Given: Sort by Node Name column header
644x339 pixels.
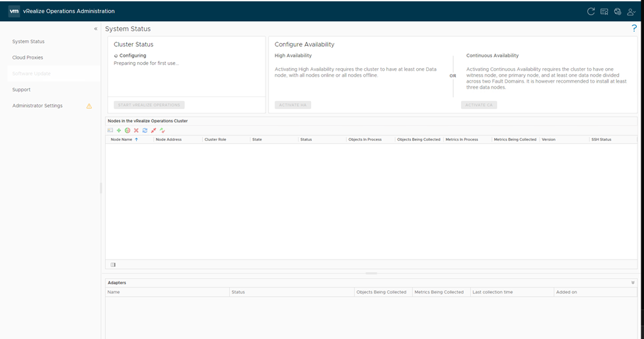Looking at the screenshot, I should tap(122, 139).
